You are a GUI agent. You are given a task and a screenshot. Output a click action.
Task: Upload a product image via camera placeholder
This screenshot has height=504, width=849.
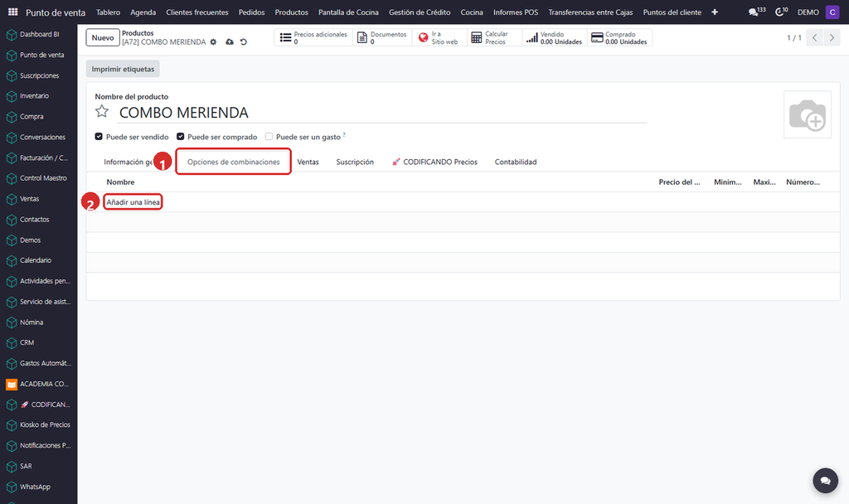[x=808, y=114]
